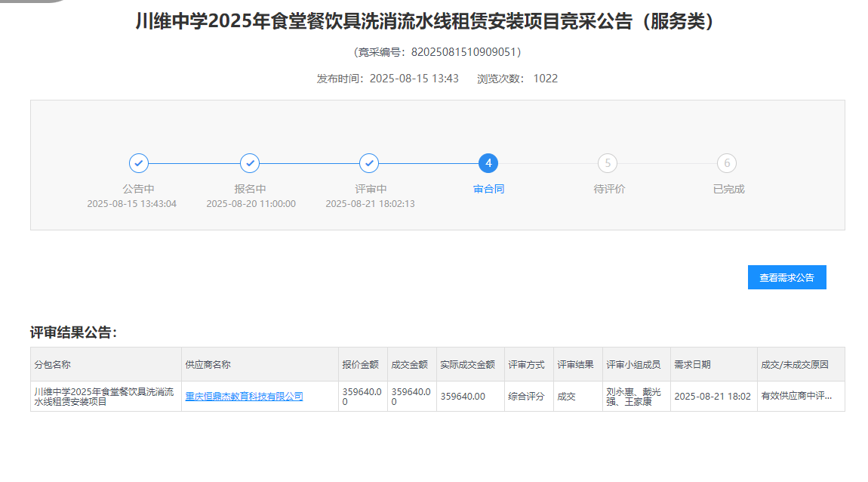The height and width of the screenshot is (482, 868).
Task: Click the 审合同 stage label in the progress bar
Action: 488,188
